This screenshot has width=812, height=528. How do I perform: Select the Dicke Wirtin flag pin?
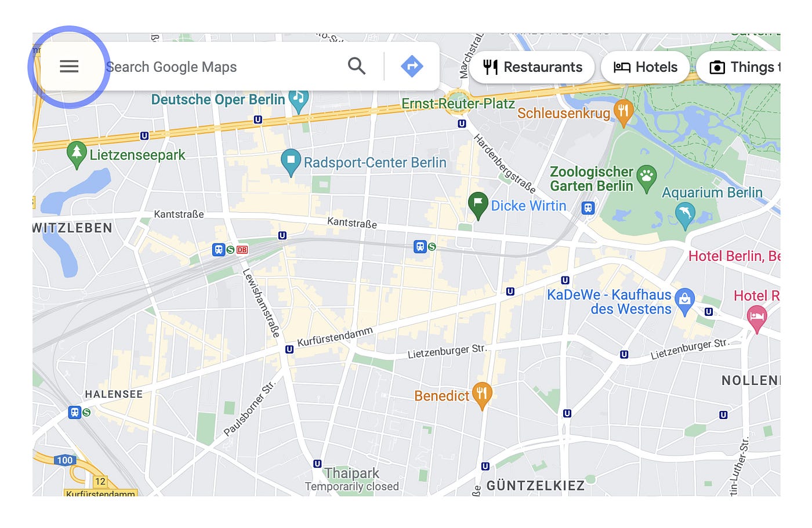point(478,206)
